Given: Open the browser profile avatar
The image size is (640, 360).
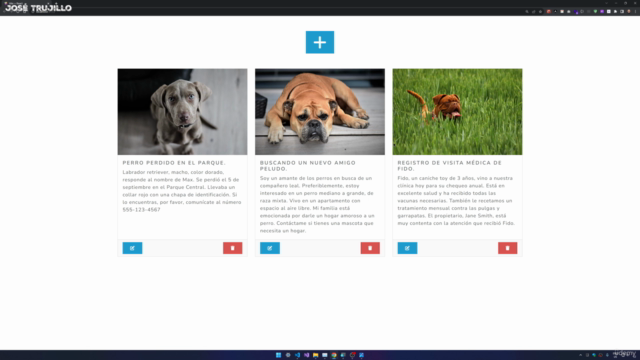Looking at the screenshot, I should [629, 11].
